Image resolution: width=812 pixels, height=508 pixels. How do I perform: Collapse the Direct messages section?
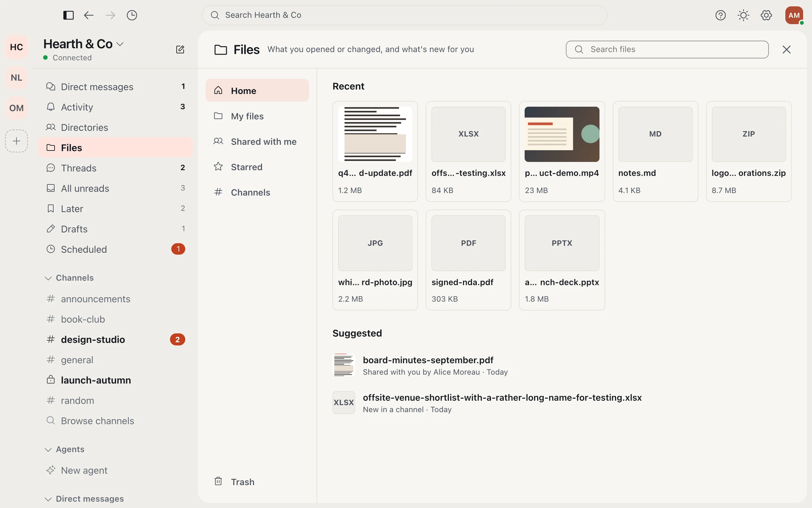tap(84, 498)
